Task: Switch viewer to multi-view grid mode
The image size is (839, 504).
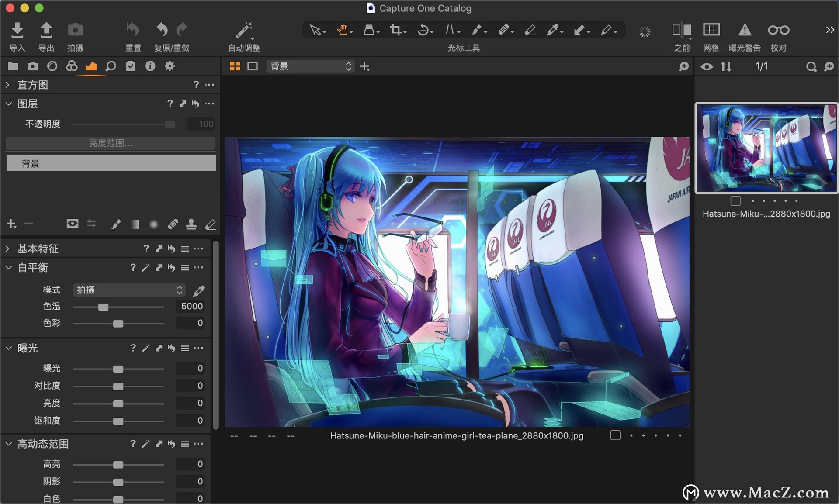Action: click(x=235, y=66)
